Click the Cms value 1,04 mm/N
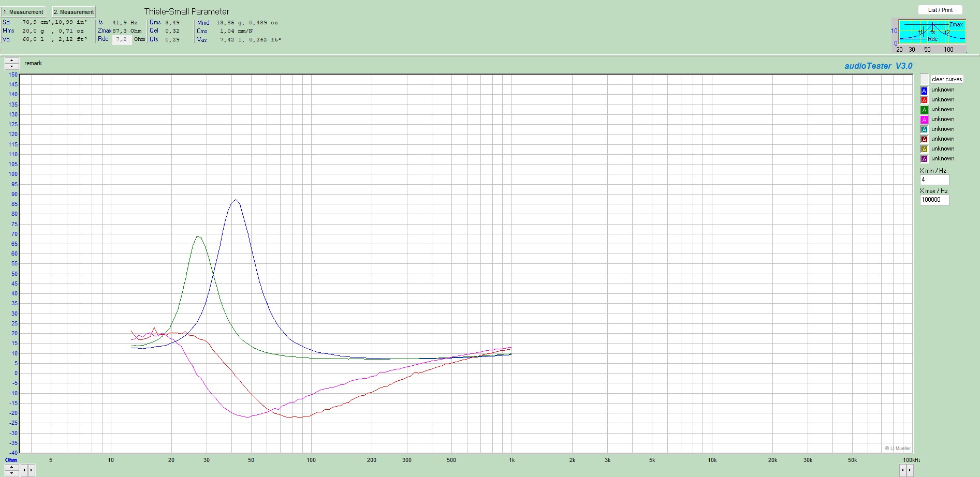The width and height of the screenshot is (980, 477). tap(236, 31)
